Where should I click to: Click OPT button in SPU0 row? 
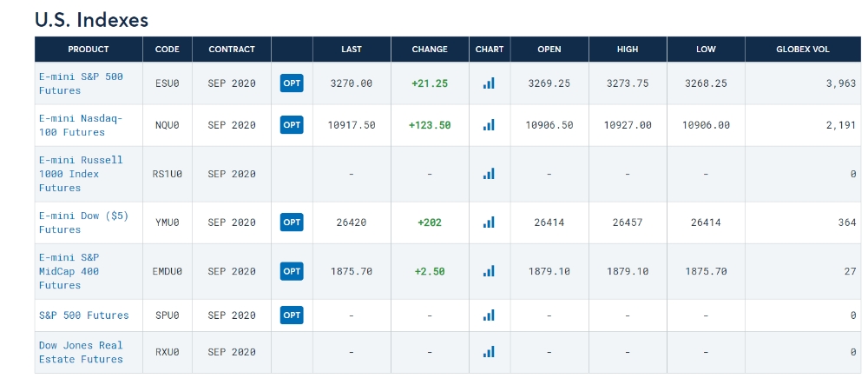292,315
